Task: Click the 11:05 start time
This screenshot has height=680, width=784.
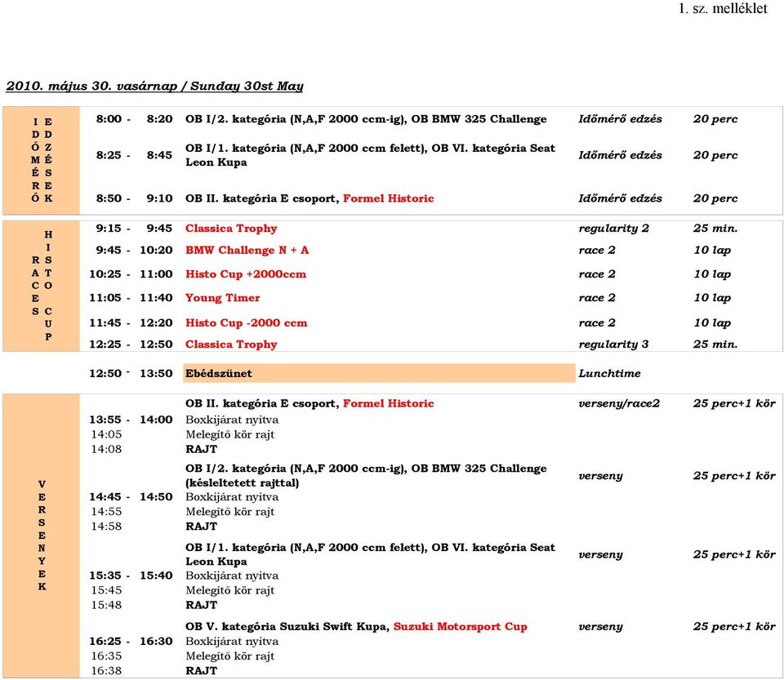Action: coord(105,298)
